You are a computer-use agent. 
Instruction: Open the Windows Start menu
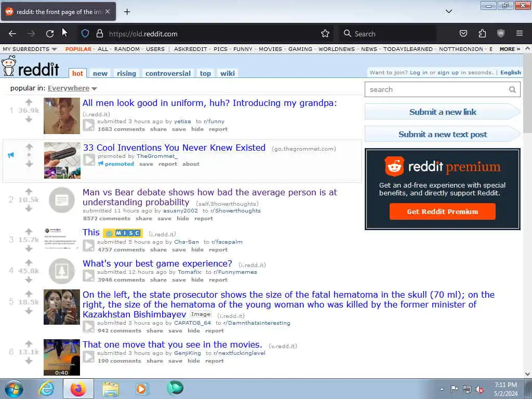(14, 389)
